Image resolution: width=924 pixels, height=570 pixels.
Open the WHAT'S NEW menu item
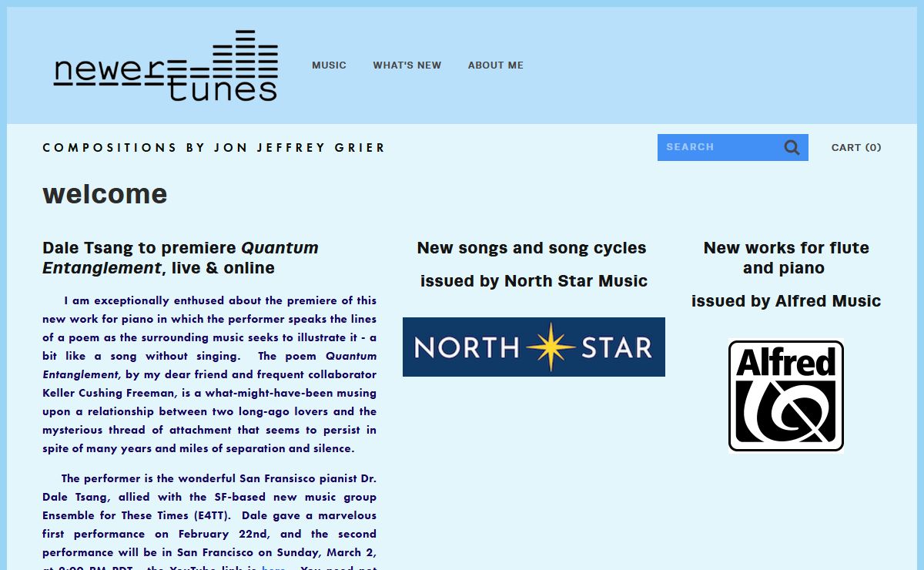tap(407, 65)
